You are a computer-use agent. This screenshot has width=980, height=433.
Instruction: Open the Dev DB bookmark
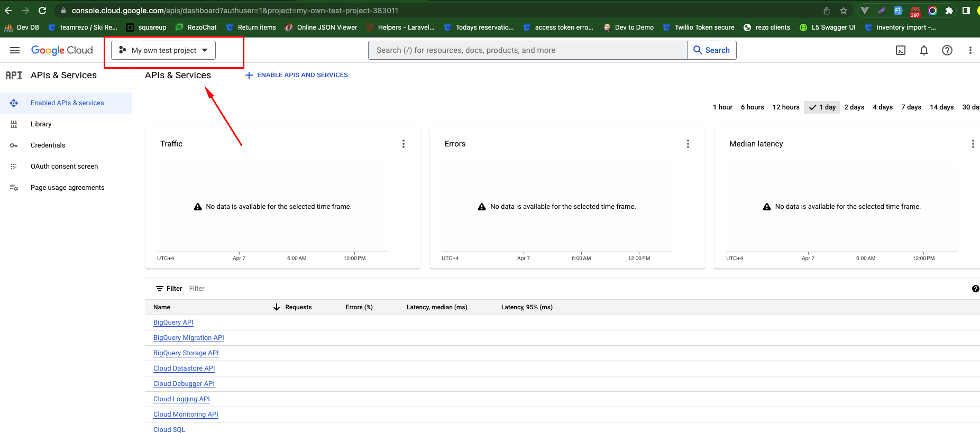coord(22,27)
